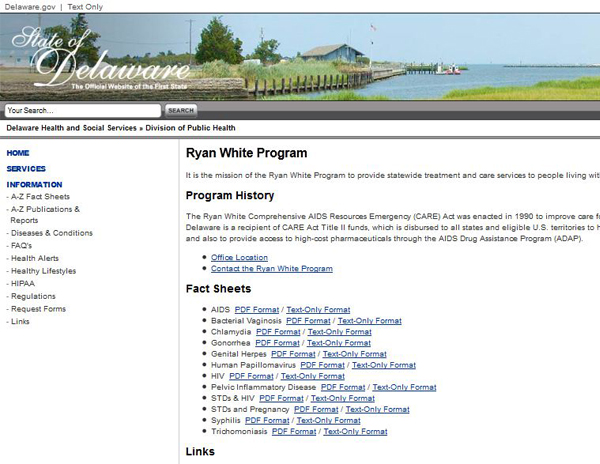This screenshot has height=464, width=600.
Task: Open Human Papillomavirus PDF Format link
Action: click(323, 365)
